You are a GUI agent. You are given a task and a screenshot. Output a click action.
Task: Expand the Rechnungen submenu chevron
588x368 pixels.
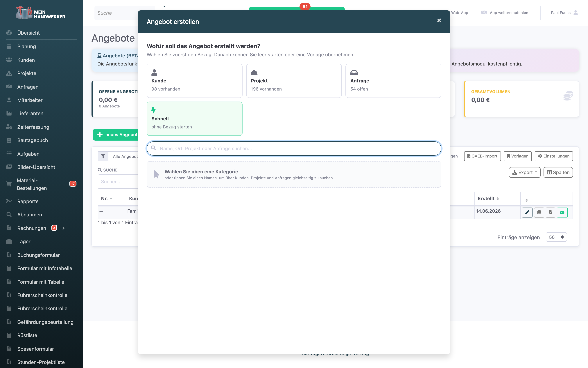(x=63, y=228)
